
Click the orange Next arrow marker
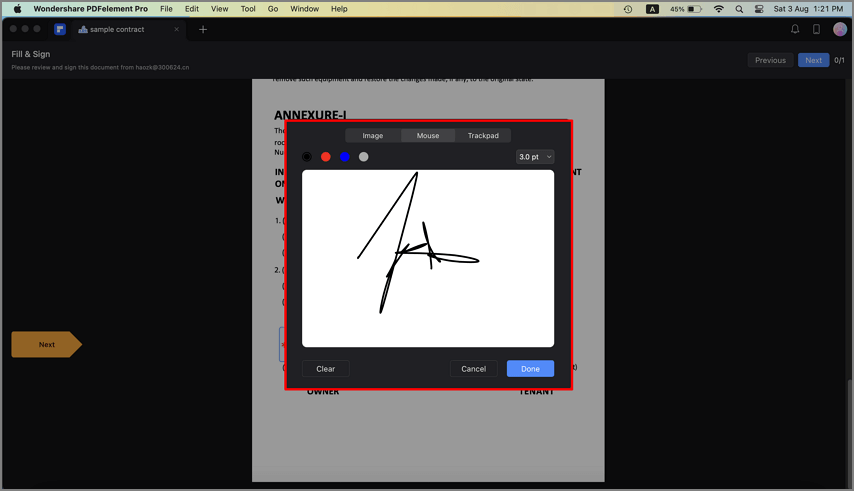(x=46, y=345)
